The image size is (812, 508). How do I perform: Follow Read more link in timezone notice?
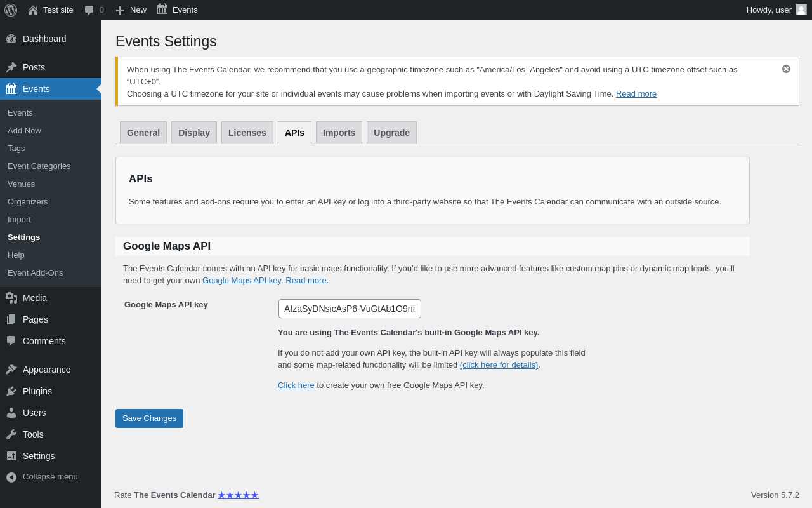[x=636, y=93]
